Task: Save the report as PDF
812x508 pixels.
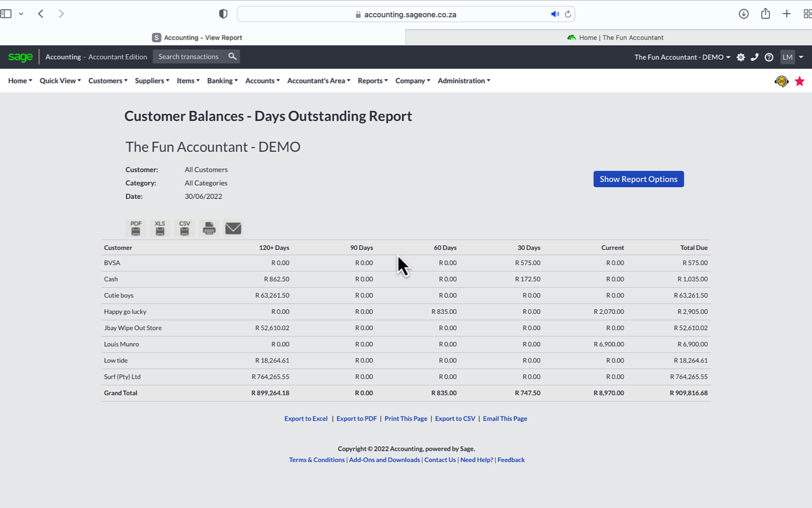Action: tap(135, 228)
